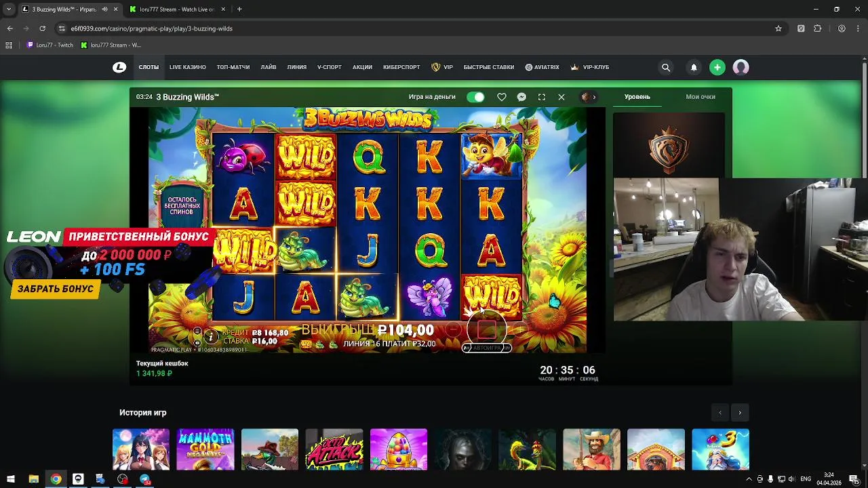Open browser extensions puzzle icon
This screenshot has height=488, width=868.
coord(817,28)
